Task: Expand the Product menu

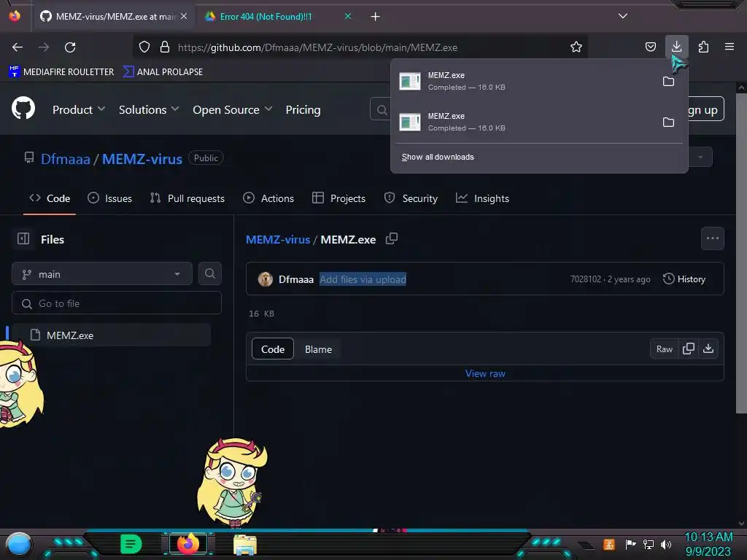Action: tap(79, 109)
